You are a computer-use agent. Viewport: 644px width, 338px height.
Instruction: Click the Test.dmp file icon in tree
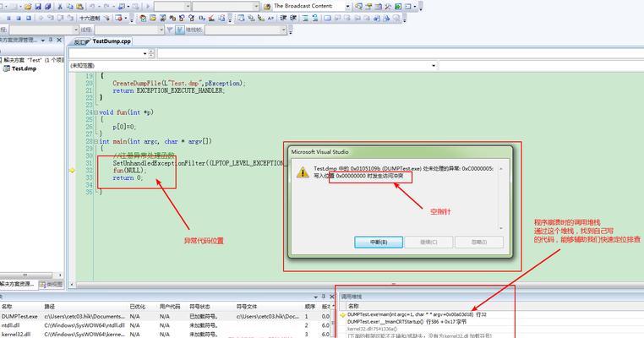[6, 68]
